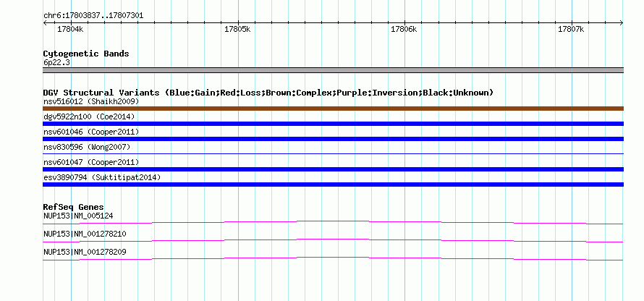Click the left arrowhead of the ruler
Image resolution: width=644 pixels, height=301 pixels.
tap(45, 22)
